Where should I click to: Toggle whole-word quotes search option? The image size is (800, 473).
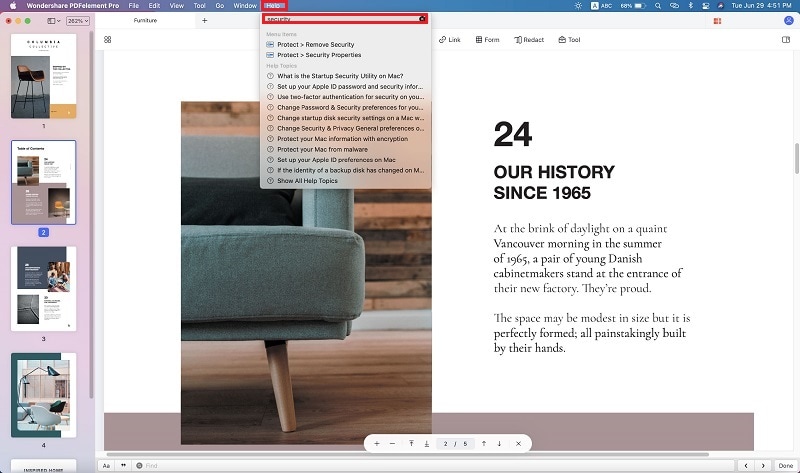point(123,465)
